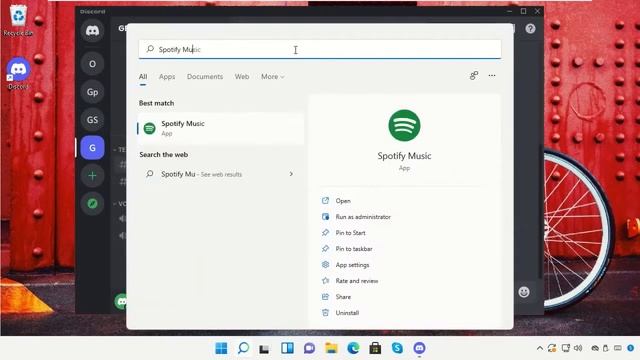Open the volume speaker tray icon
The width and height of the screenshot is (640, 360).
coord(578,348)
